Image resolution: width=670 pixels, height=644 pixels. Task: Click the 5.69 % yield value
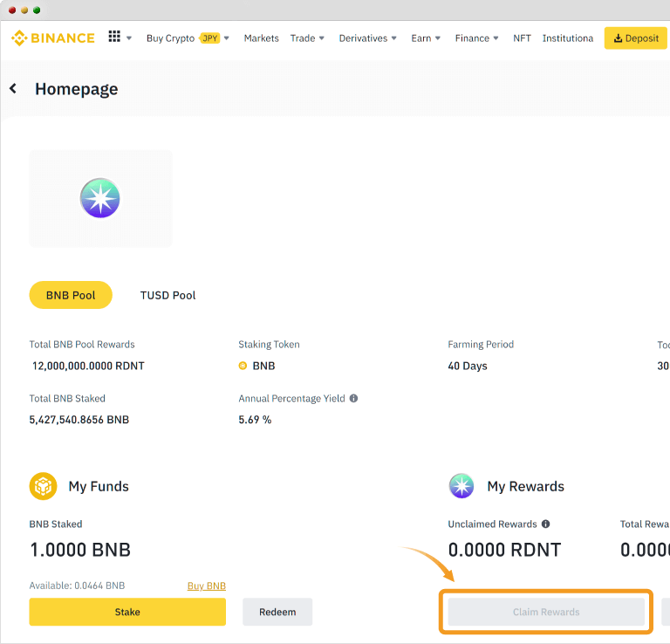[255, 420]
